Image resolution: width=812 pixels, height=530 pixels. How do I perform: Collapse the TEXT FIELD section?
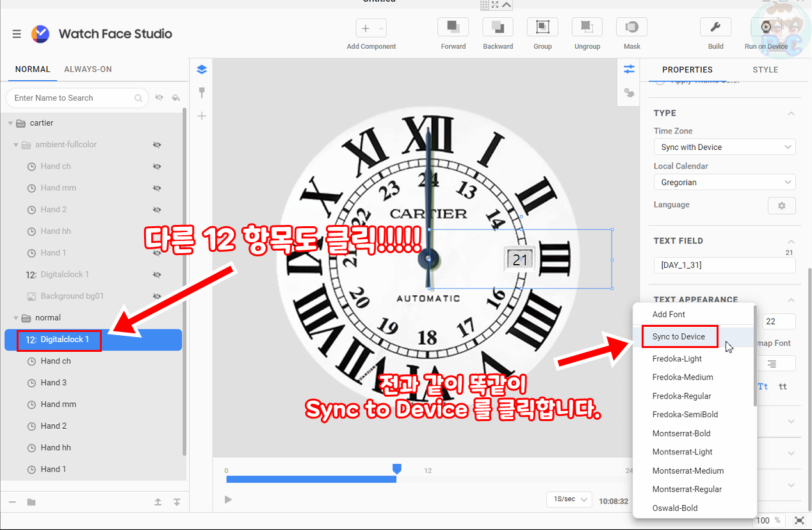(791, 241)
